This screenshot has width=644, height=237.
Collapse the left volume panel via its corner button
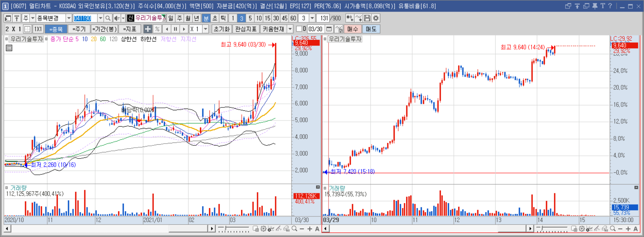[318, 187]
